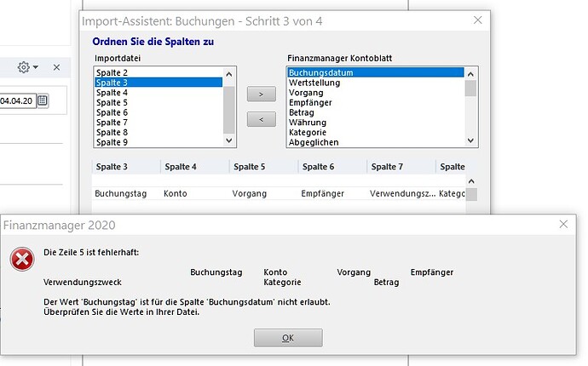Close the side panel with the X icon

56,67
